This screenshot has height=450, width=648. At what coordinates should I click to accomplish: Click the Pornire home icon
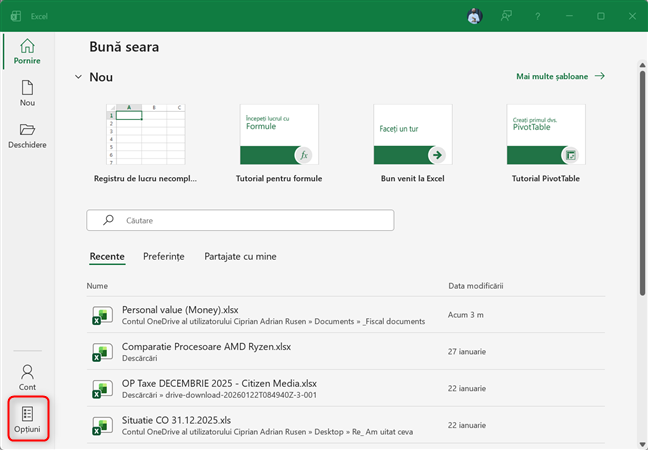27,51
